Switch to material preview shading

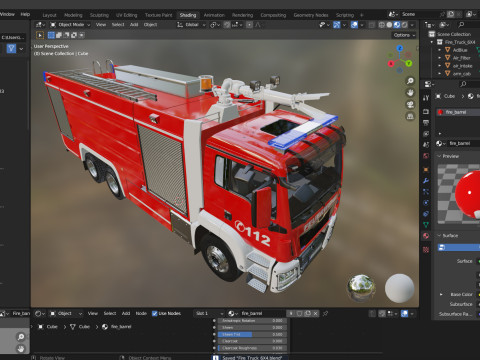point(397,25)
